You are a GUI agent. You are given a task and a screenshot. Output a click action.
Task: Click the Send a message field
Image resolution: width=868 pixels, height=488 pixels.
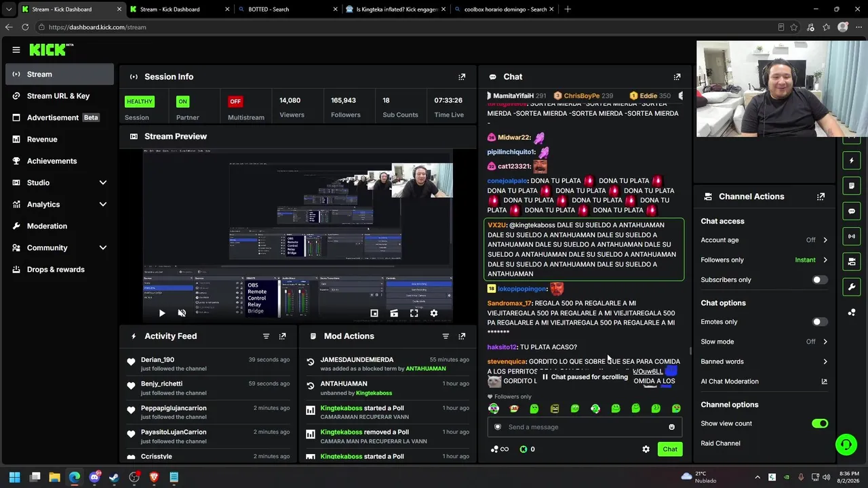(585, 427)
